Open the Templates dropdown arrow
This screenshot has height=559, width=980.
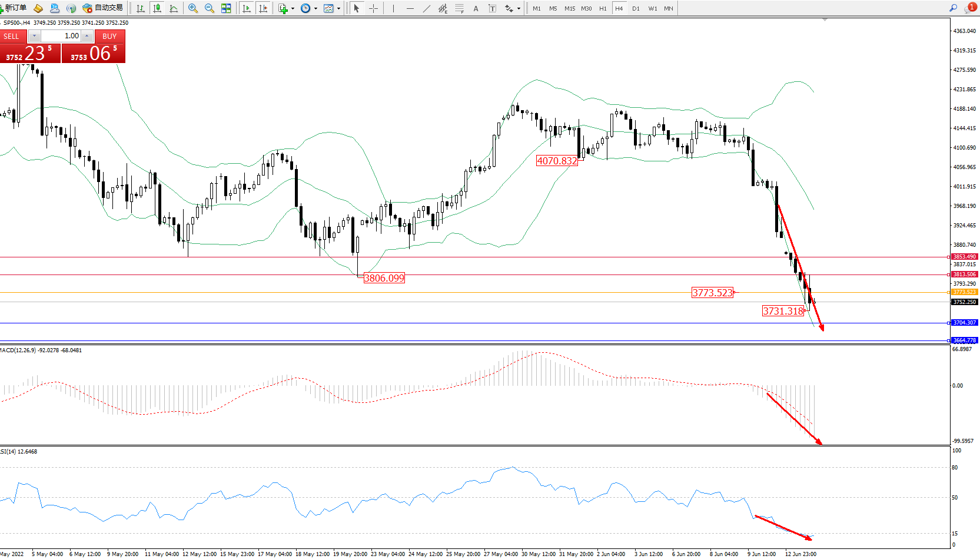(x=338, y=8)
